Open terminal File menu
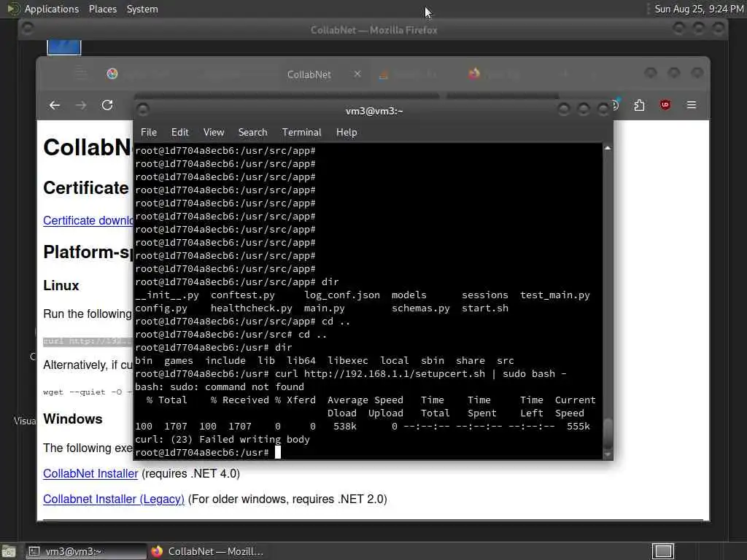 [x=149, y=133]
